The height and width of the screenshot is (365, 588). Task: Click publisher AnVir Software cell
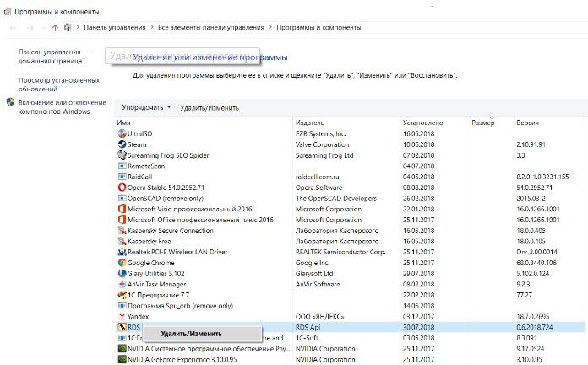pyautogui.click(x=318, y=285)
